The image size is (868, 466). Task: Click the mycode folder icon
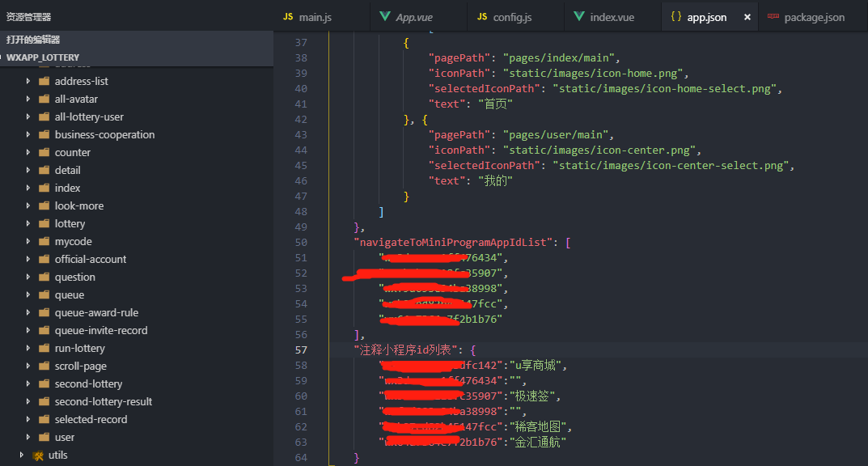44,241
